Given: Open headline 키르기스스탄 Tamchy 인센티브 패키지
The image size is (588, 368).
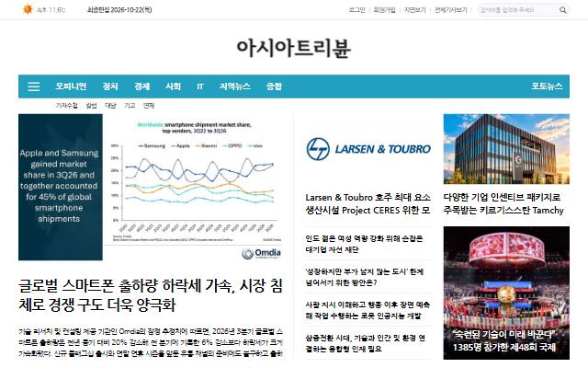Looking at the screenshot, I should pos(503,203).
